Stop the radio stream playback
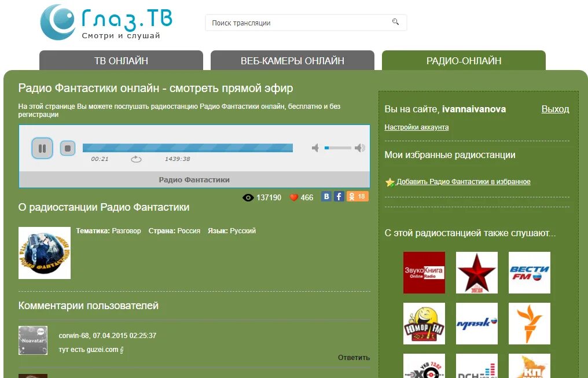588x378 pixels. (x=68, y=148)
